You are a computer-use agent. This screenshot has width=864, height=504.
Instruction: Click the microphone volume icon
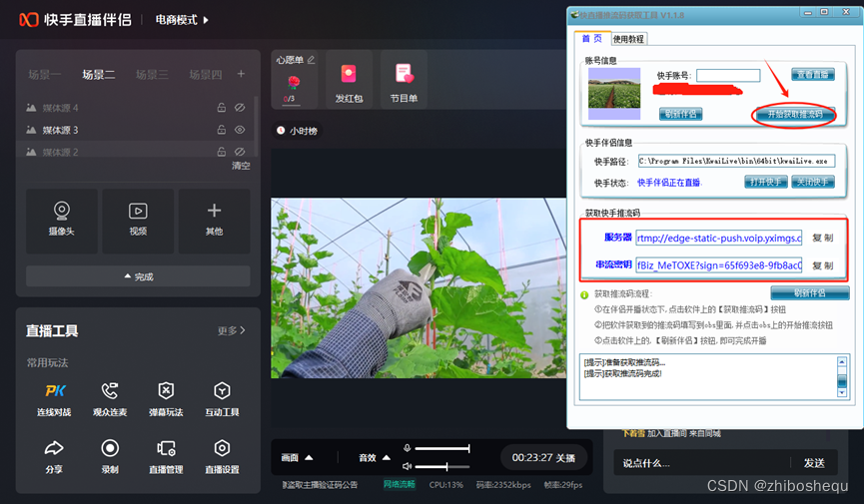(x=407, y=448)
